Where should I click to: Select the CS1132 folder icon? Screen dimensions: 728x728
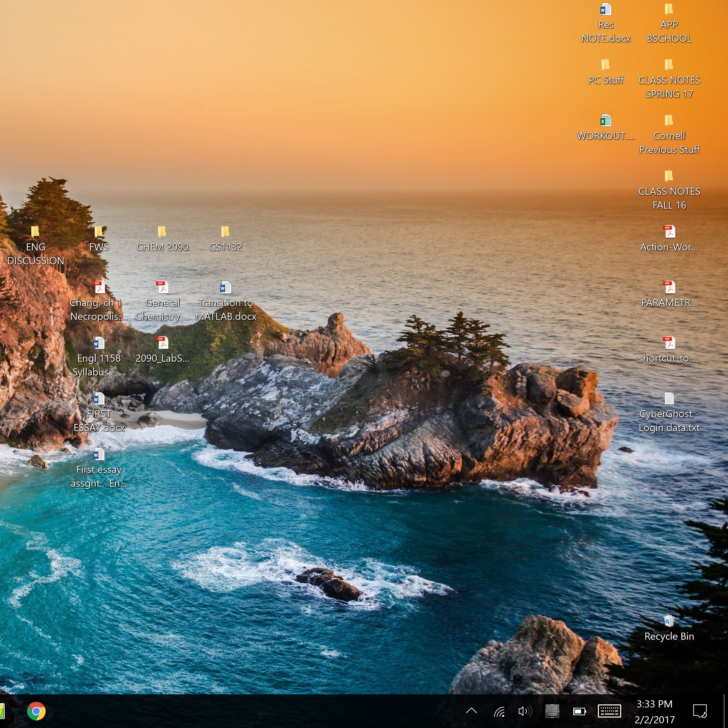(x=225, y=232)
